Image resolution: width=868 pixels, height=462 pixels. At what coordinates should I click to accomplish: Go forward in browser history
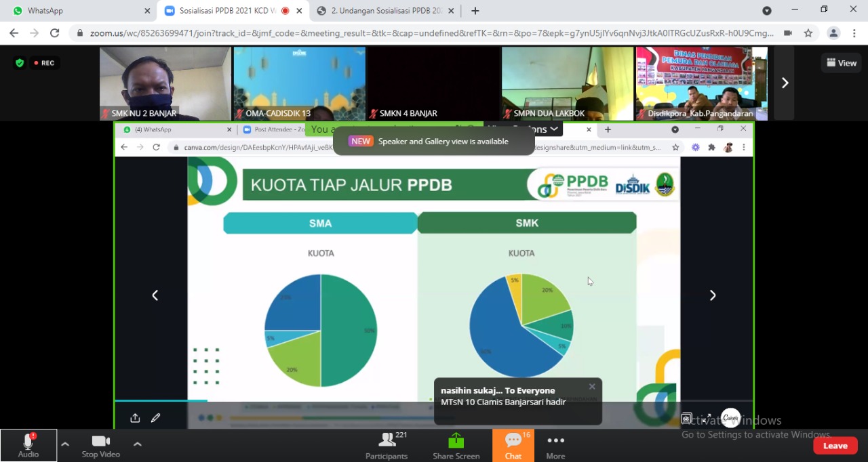(x=35, y=33)
